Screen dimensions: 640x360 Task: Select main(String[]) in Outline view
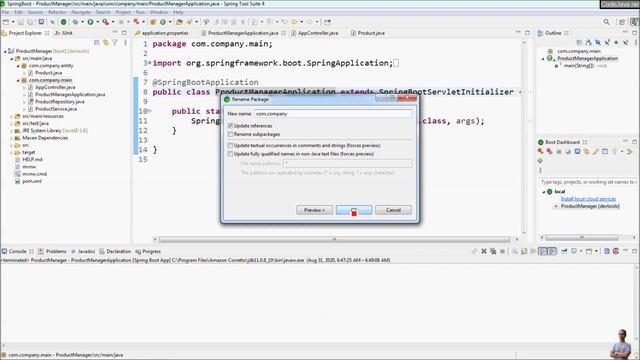tap(578, 66)
